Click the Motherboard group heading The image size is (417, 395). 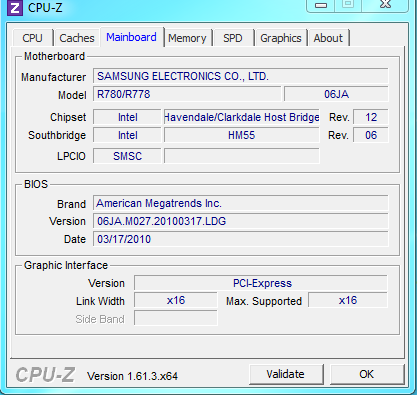click(x=54, y=56)
